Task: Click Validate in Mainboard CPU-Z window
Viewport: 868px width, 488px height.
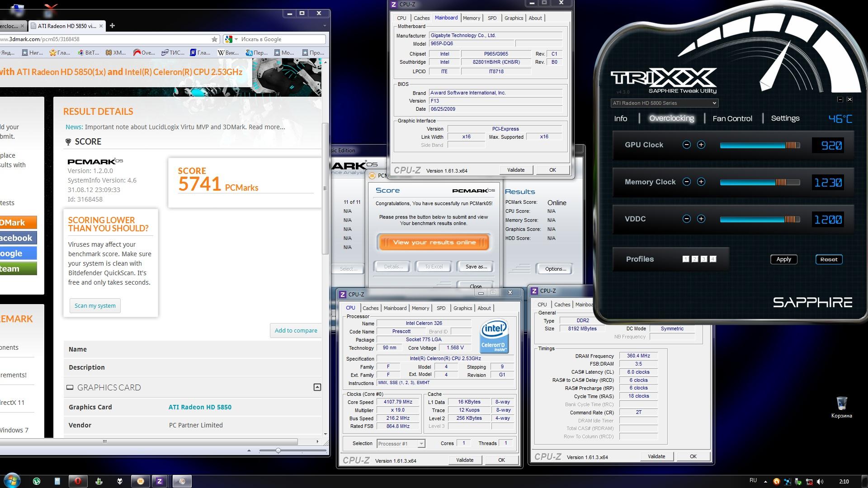Action: click(x=516, y=170)
